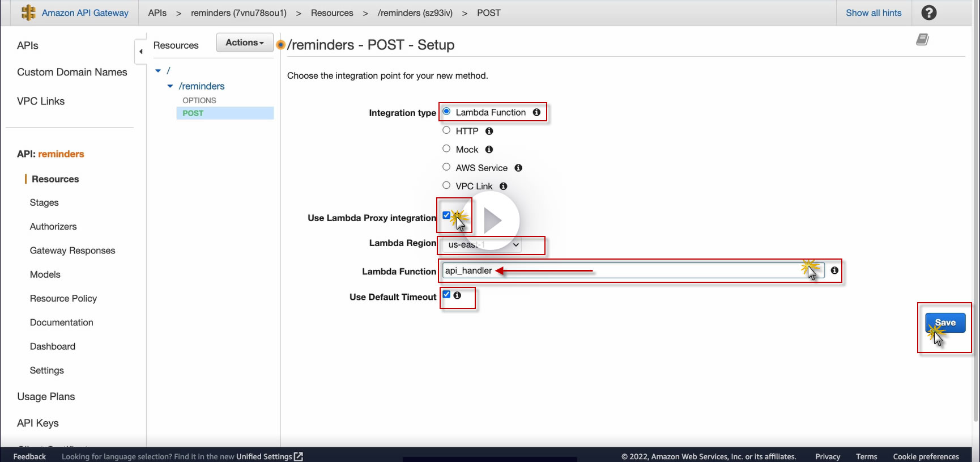Click /reminders (sz93iv) breadcrumb
The width and height of the screenshot is (980, 462).
(x=415, y=12)
